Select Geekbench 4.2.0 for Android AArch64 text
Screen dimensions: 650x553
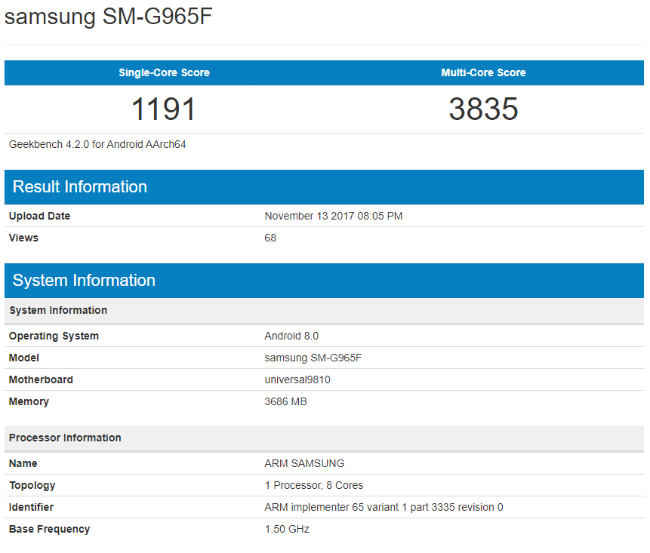(x=97, y=144)
